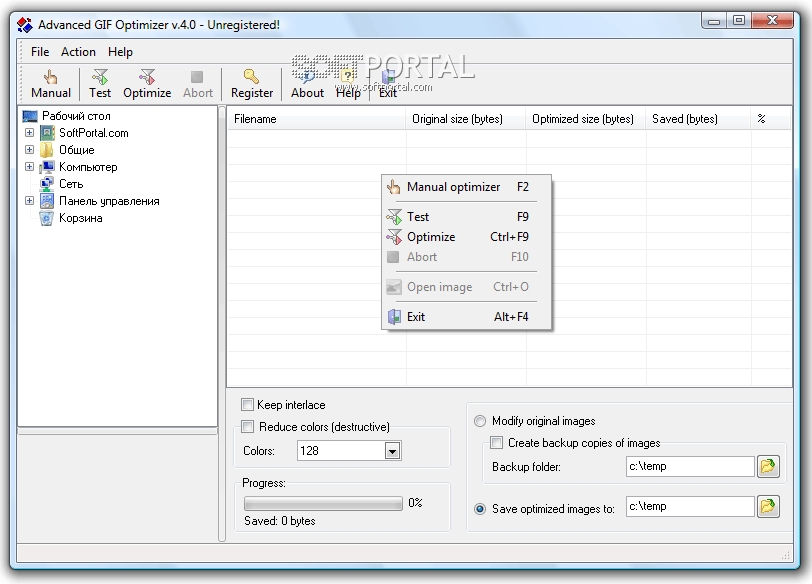Select the Сеть tree item label

tap(71, 184)
